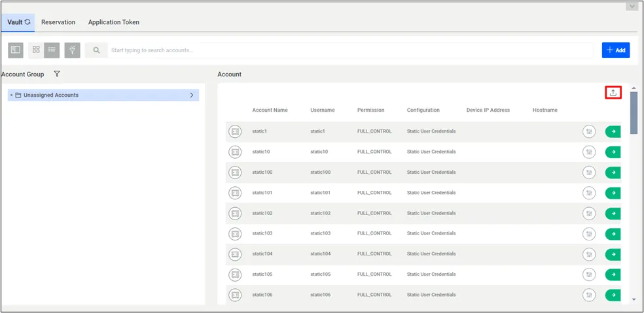This screenshot has height=313, width=644.
Task: Click the vault icon for static103
Action: tap(235, 233)
